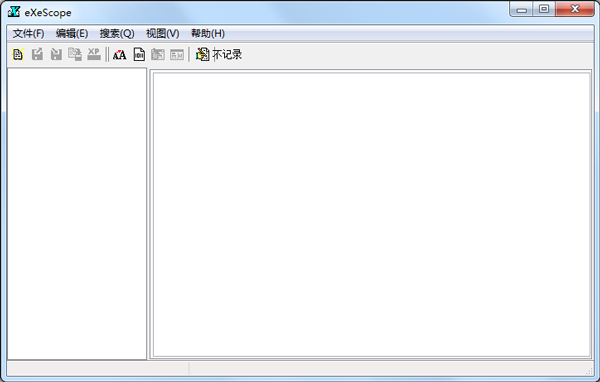
Task: Click inside the right content view pane
Action: tap(372, 214)
